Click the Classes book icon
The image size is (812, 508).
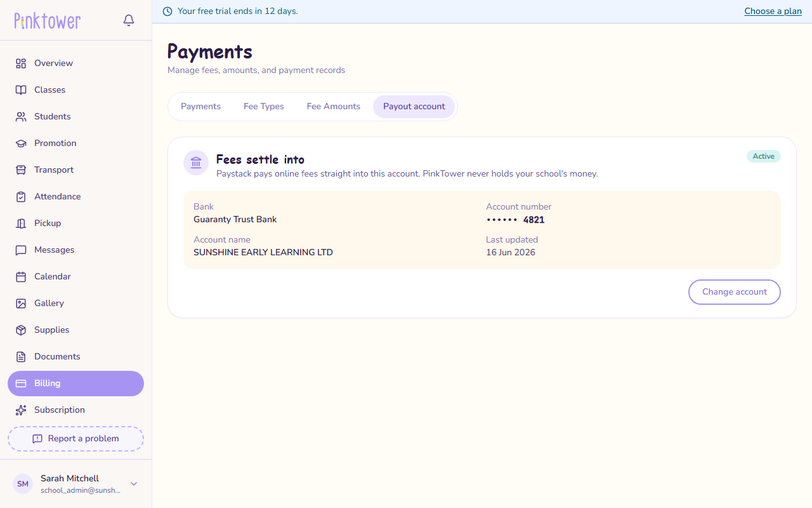21,90
